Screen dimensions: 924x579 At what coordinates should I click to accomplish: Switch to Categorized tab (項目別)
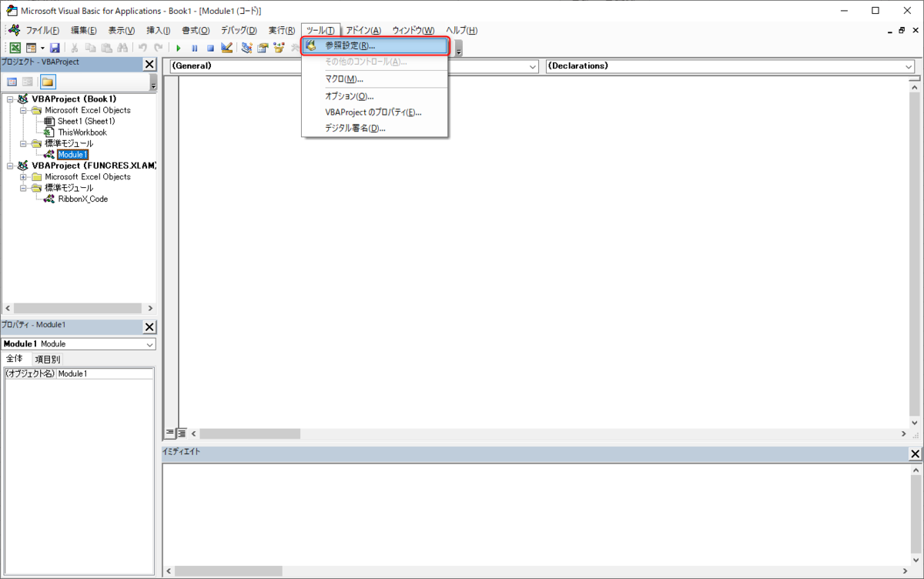[48, 360]
